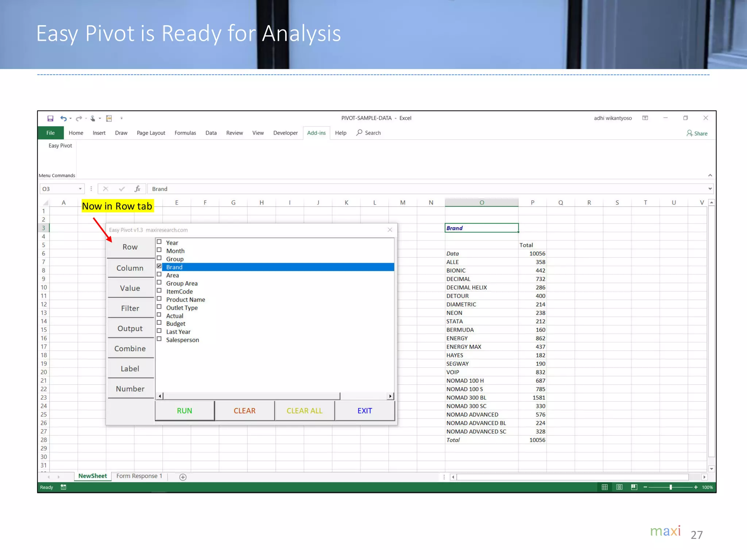747x560 pixels.
Task: Switch to Normal view icon
Action: tap(605, 487)
